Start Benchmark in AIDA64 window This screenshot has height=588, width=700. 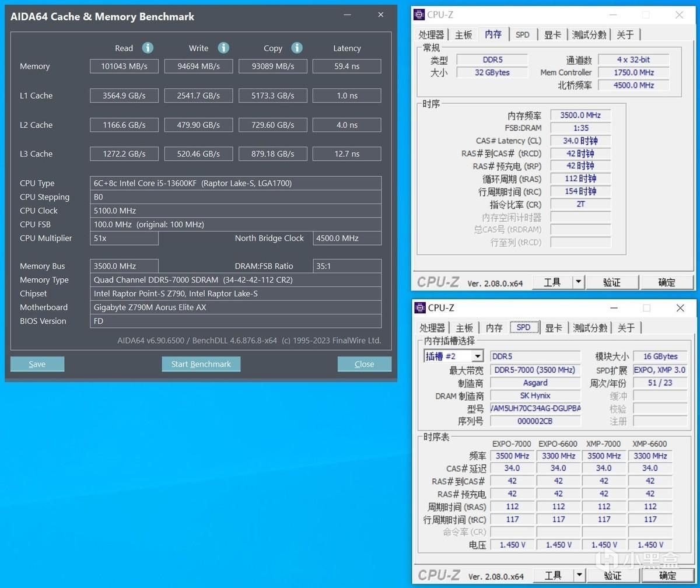(x=201, y=364)
